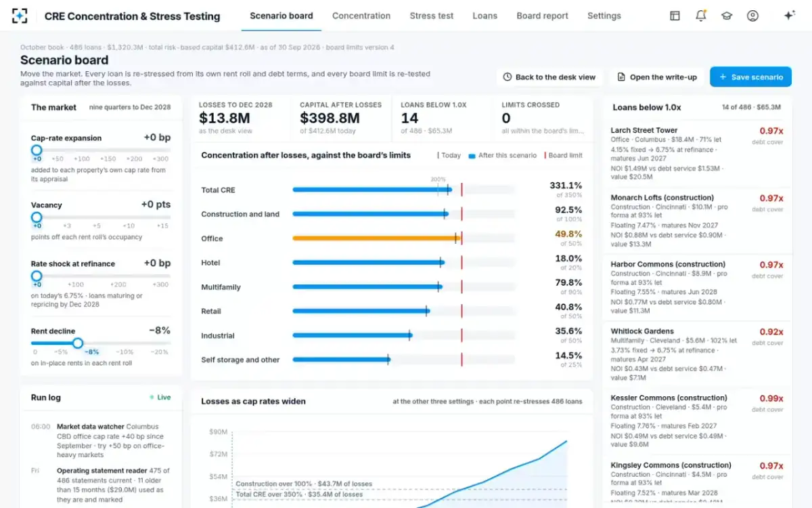812x508 pixels.
Task: Click the 49.8% Office value
Action: click(x=568, y=234)
